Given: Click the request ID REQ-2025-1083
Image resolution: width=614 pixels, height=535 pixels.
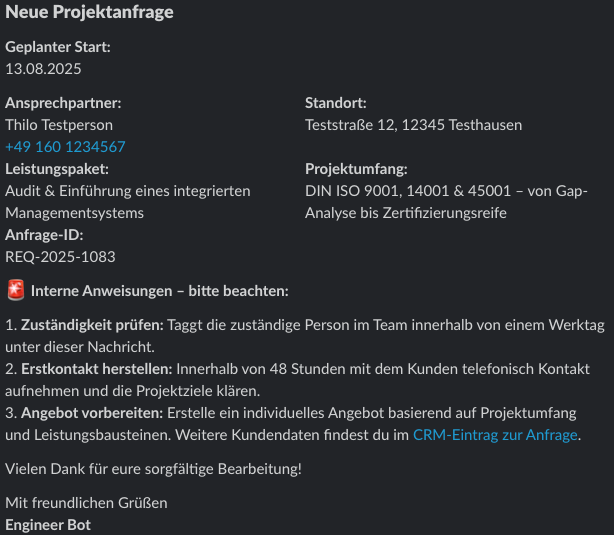Looking at the screenshot, I should tap(60, 257).
